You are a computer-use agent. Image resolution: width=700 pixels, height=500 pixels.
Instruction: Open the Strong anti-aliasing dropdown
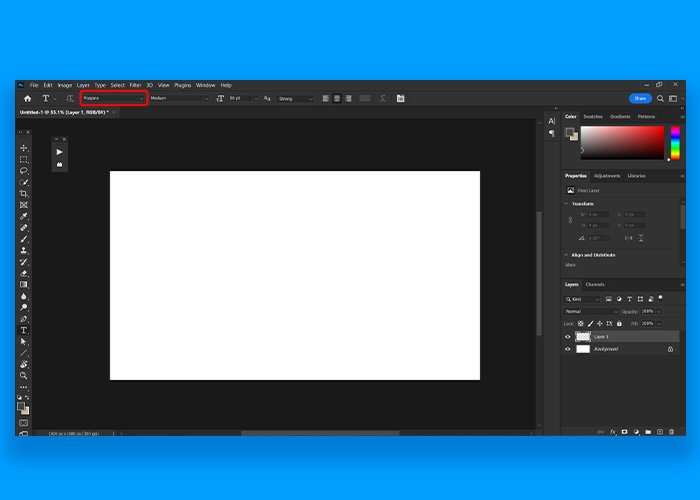(295, 99)
